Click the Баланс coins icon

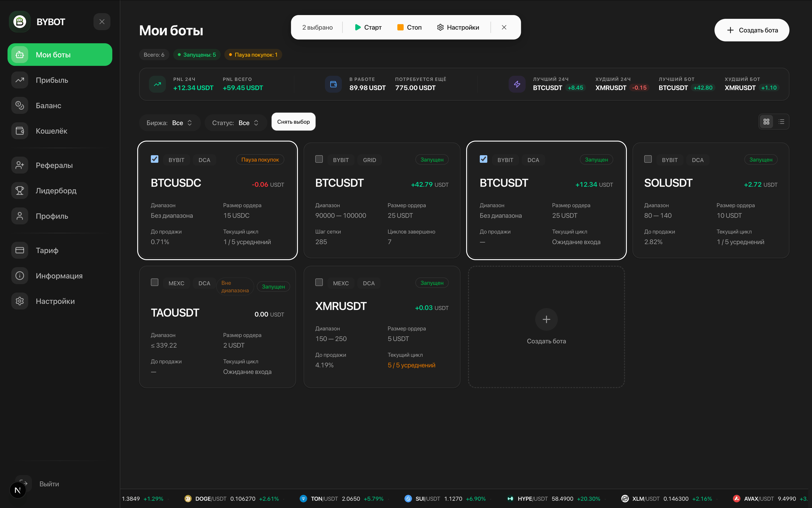[20, 106]
